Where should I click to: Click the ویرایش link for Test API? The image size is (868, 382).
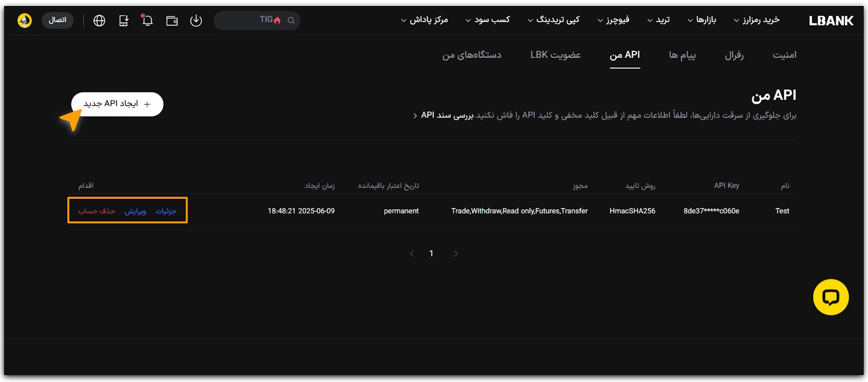click(x=135, y=211)
